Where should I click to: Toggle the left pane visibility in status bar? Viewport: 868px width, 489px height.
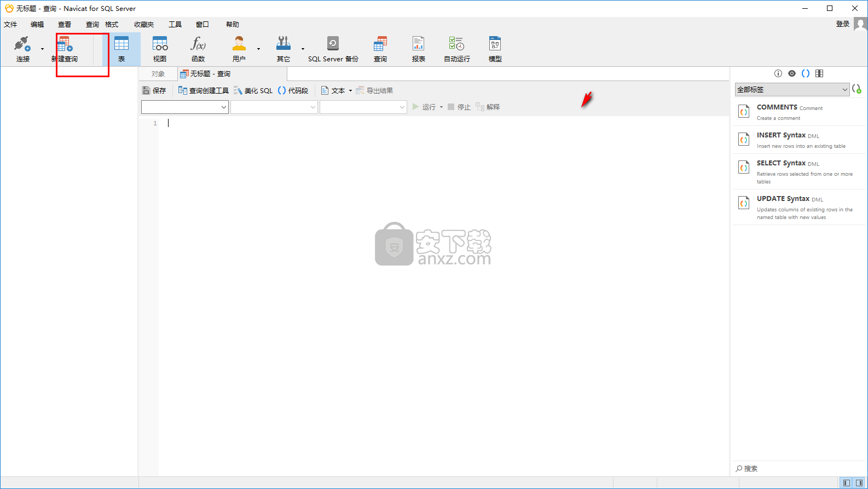pos(847,483)
